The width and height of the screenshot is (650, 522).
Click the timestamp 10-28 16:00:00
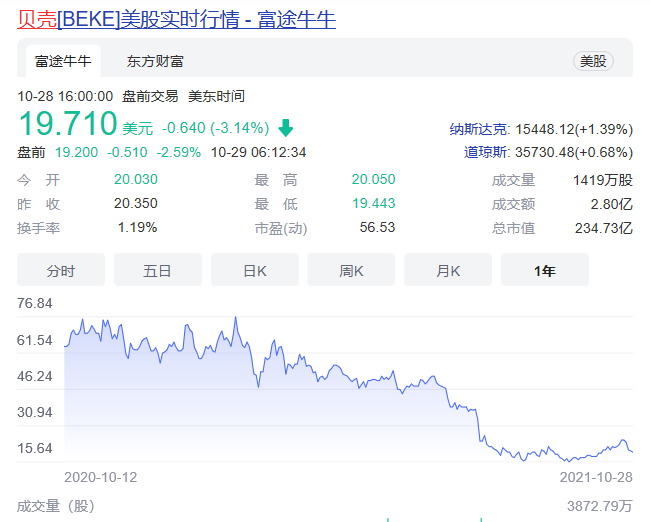[x=65, y=96]
